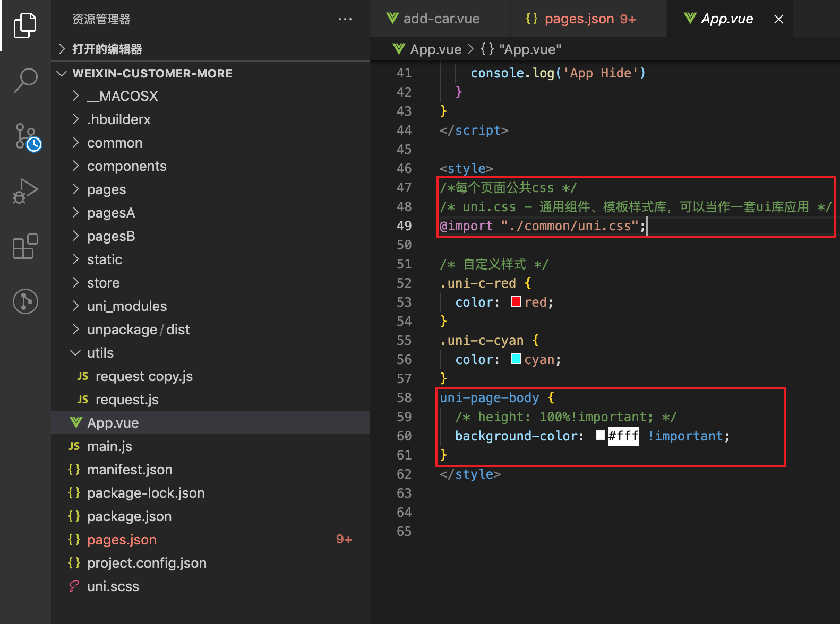Expand the 打开的编辑器 section
The width and height of the screenshot is (840, 624).
click(x=62, y=49)
